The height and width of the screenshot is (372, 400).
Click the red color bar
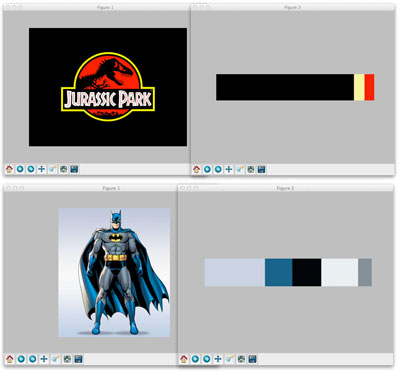369,87
